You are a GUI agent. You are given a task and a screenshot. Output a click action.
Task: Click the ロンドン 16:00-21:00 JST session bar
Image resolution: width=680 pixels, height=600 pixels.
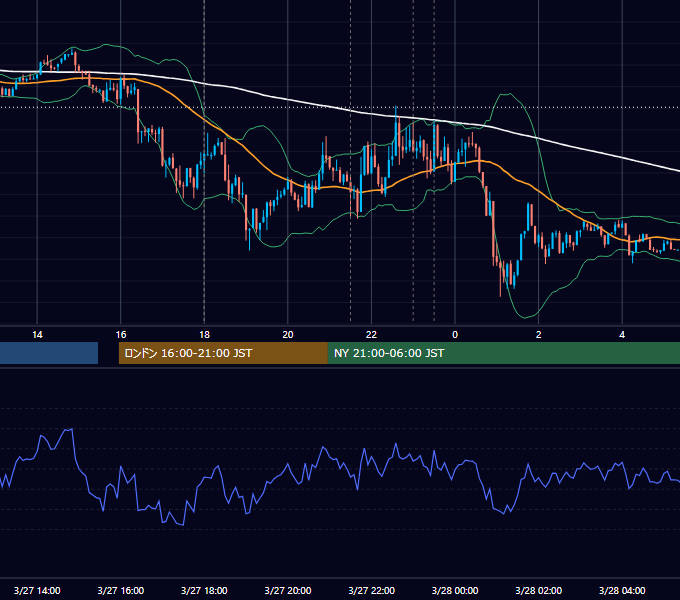(x=223, y=353)
